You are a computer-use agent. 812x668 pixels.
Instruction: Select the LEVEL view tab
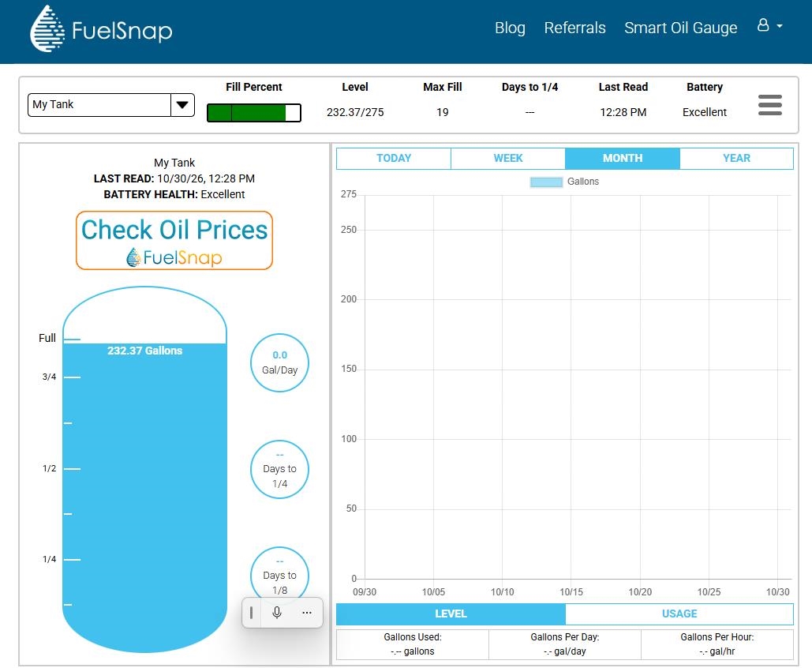(451, 614)
